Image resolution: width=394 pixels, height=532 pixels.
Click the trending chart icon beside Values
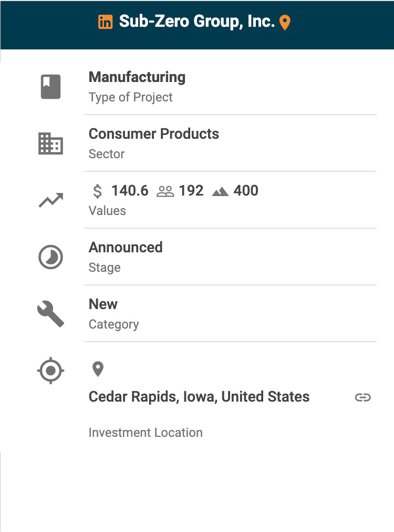click(x=51, y=200)
